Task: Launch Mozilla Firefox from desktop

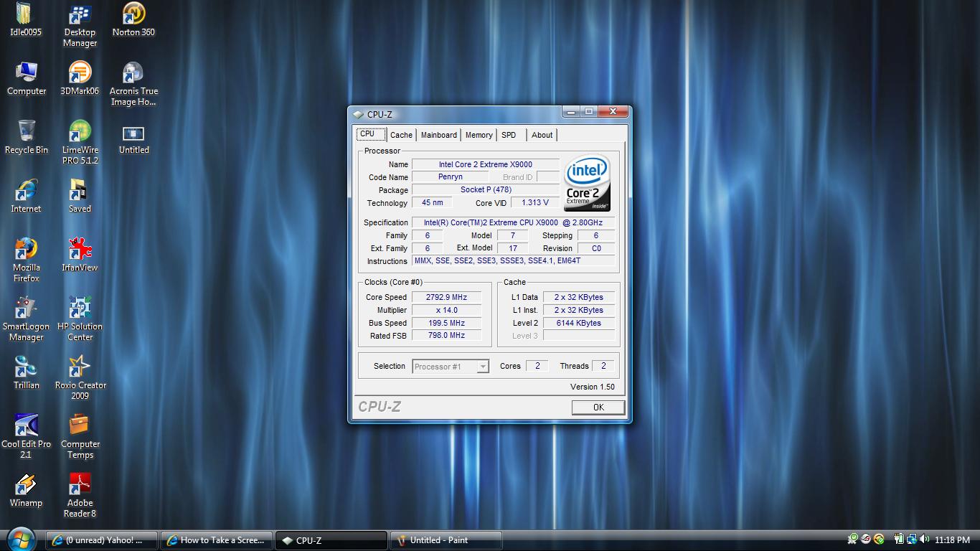Action: click(x=27, y=260)
